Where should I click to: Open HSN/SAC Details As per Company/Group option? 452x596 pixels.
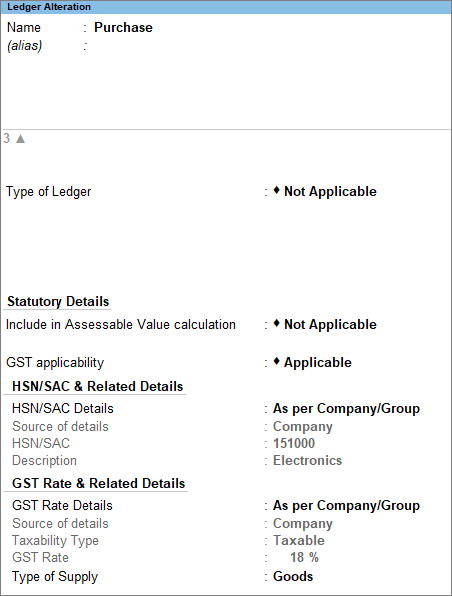click(x=346, y=409)
